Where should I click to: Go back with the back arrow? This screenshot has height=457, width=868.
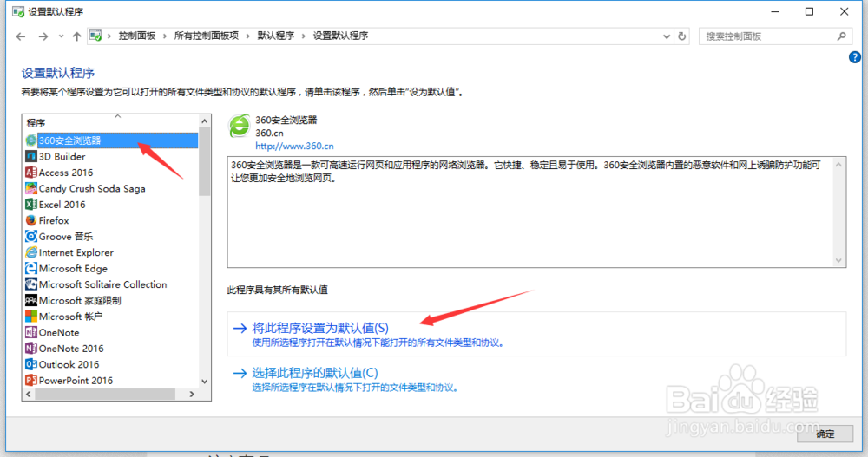coord(21,36)
